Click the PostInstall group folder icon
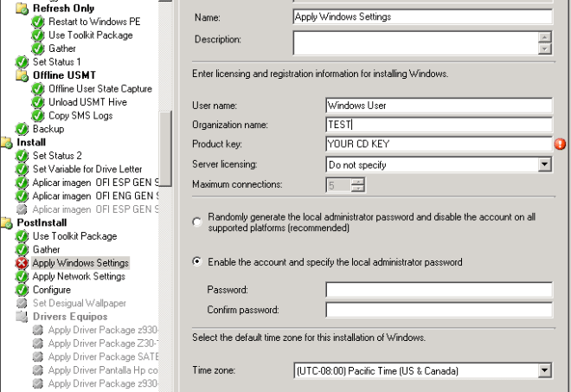Screen dimensions: 571x392 click(7, 222)
